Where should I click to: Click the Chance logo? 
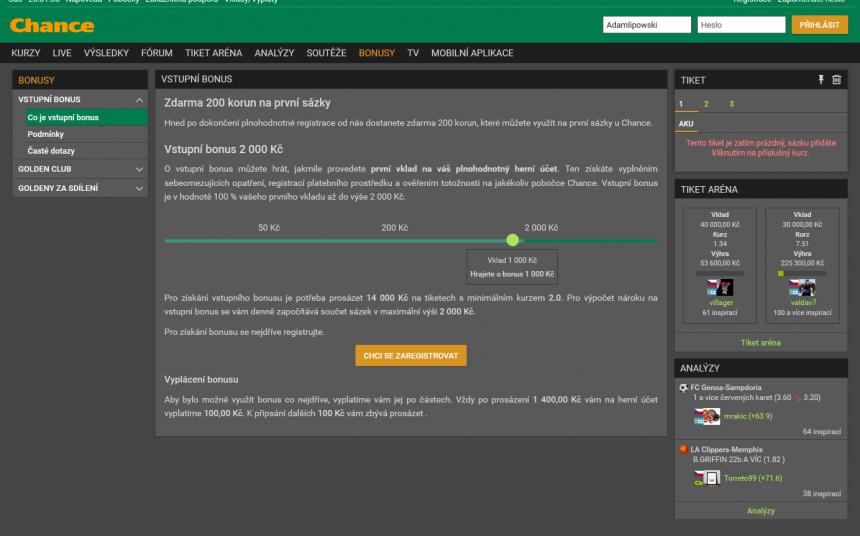[x=52, y=25]
